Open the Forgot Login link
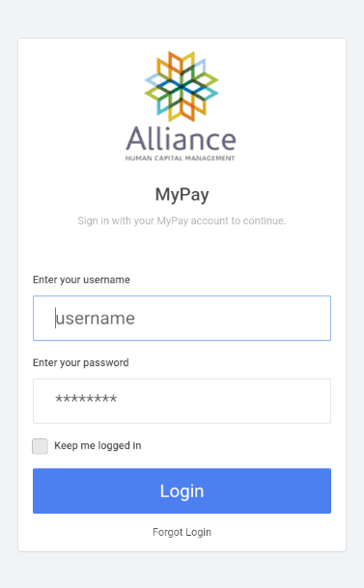 point(182,532)
